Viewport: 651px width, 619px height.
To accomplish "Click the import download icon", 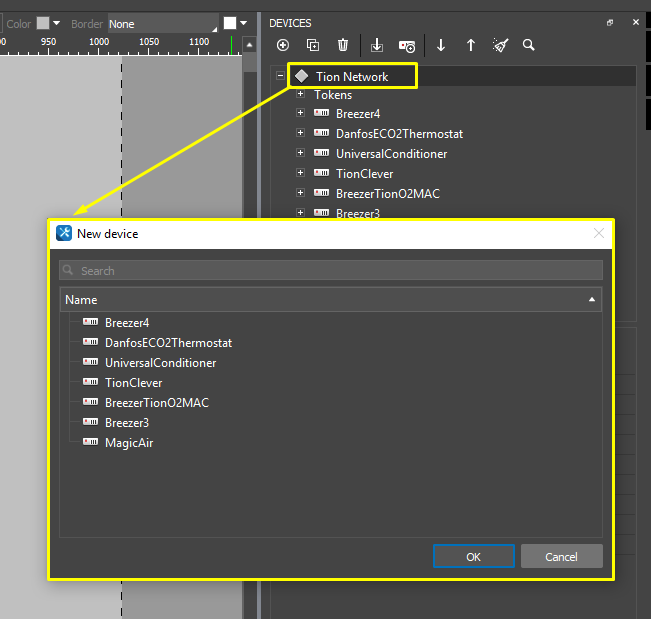I will tap(377, 45).
